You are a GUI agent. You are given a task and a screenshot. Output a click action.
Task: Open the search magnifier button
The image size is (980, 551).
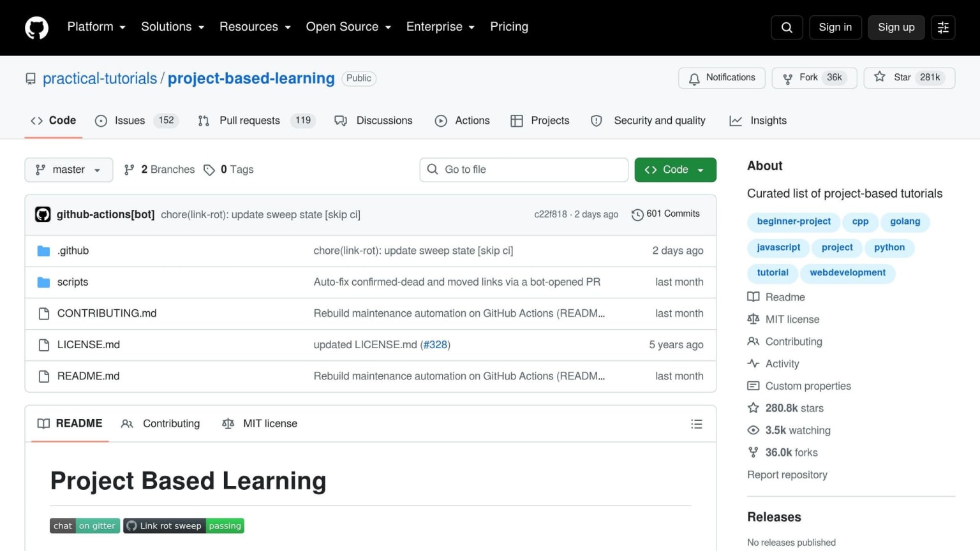tap(787, 27)
